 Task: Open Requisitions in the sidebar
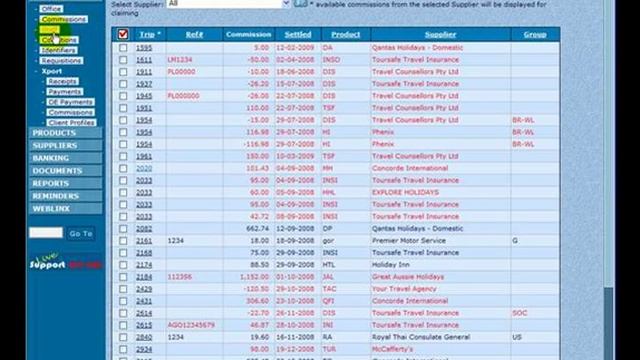(x=62, y=60)
